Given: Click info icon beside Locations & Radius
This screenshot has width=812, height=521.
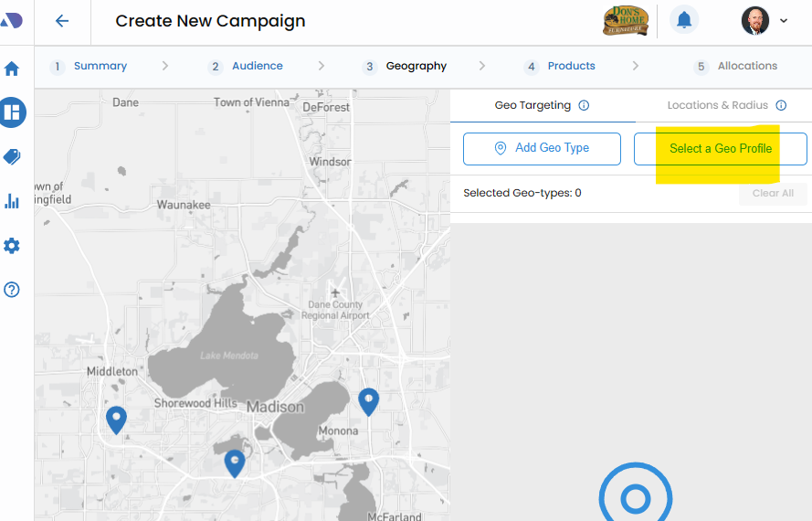Looking at the screenshot, I should (781, 105).
